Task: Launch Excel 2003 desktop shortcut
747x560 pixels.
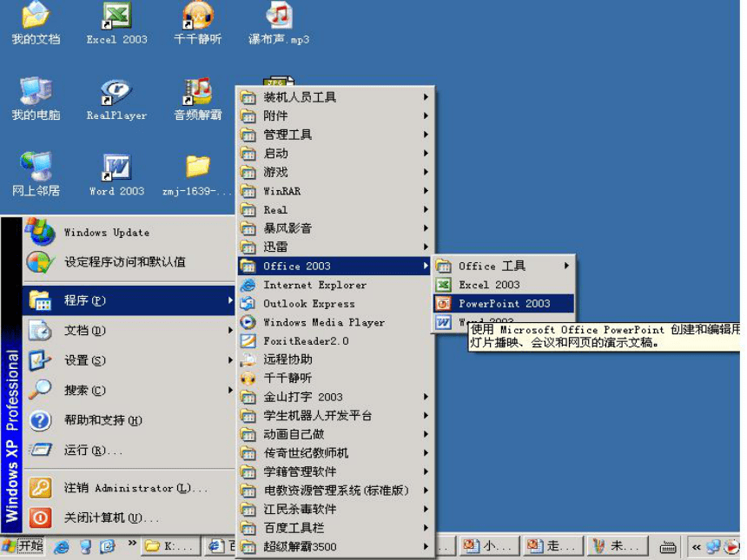Action: (116, 23)
